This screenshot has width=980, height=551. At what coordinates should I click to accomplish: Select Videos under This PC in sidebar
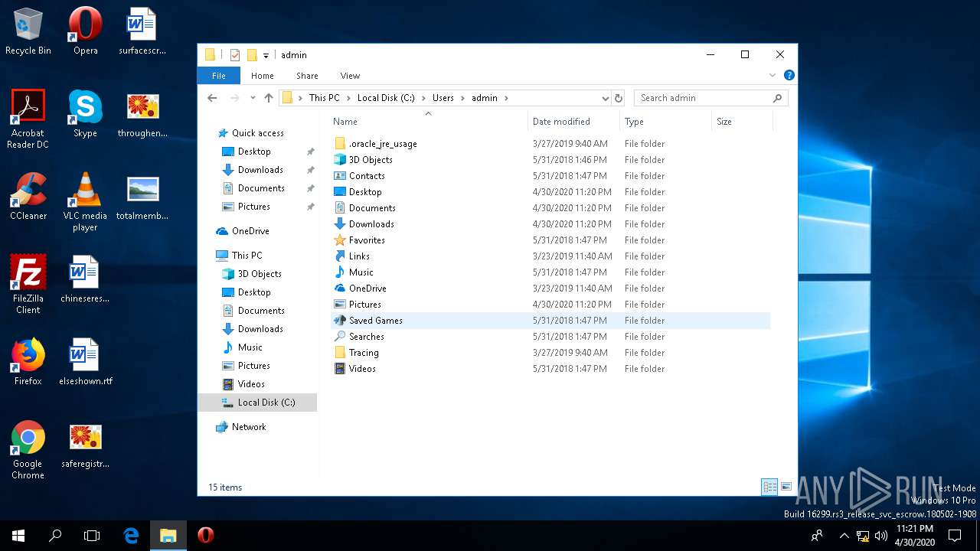251,384
